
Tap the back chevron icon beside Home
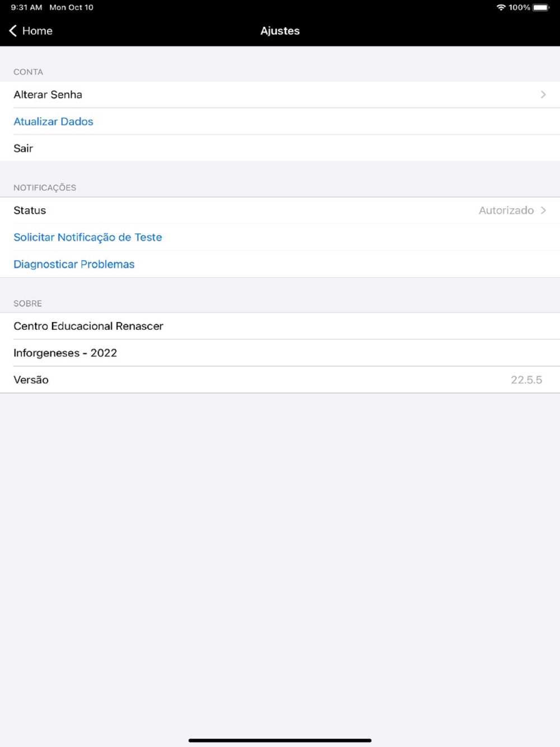13,31
